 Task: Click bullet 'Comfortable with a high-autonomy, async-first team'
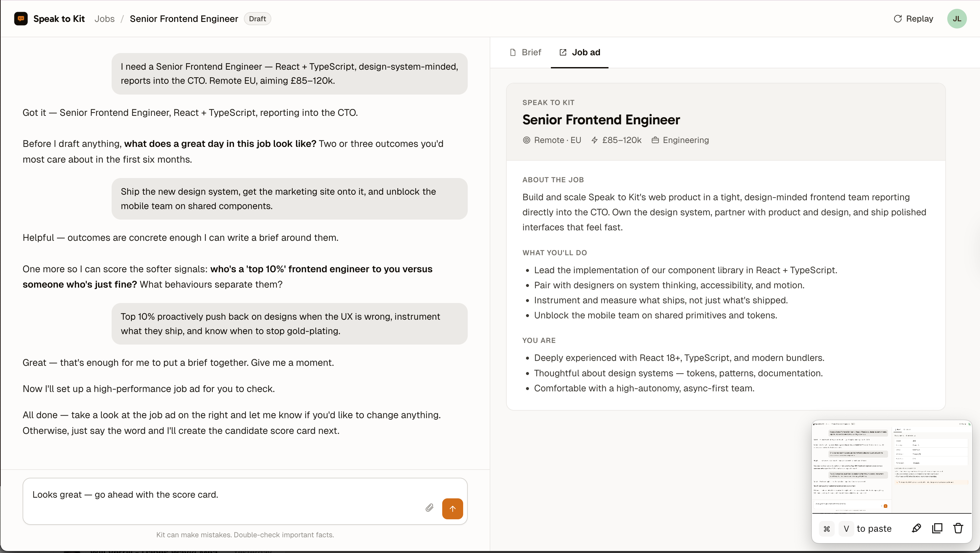point(644,388)
